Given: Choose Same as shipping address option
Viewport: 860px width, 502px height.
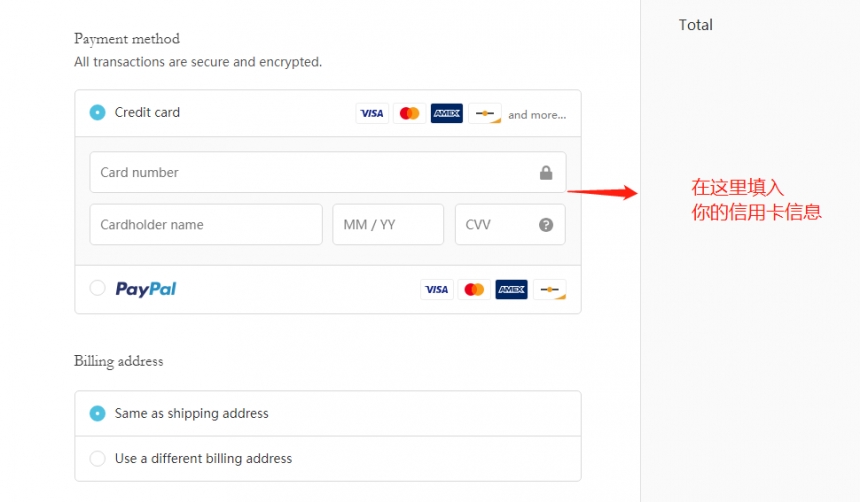Looking at the screenshot, I should (97, 413).
